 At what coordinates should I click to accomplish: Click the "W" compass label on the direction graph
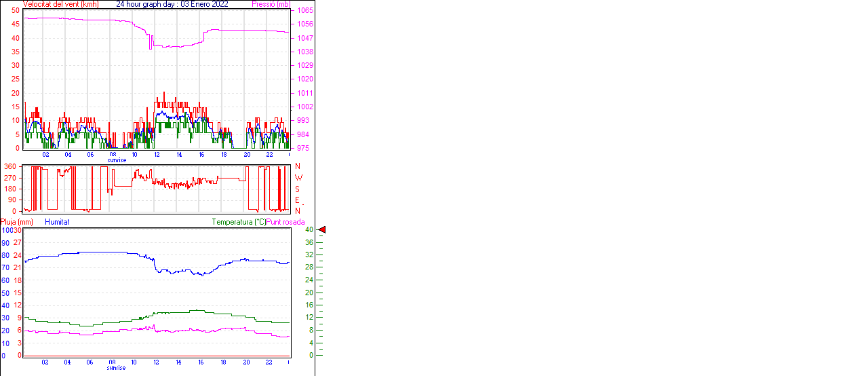(x=298, y=178)
